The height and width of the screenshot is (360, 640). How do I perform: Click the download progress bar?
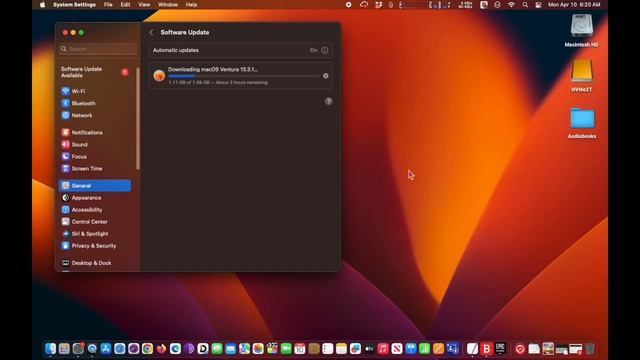tap(244, 76)
